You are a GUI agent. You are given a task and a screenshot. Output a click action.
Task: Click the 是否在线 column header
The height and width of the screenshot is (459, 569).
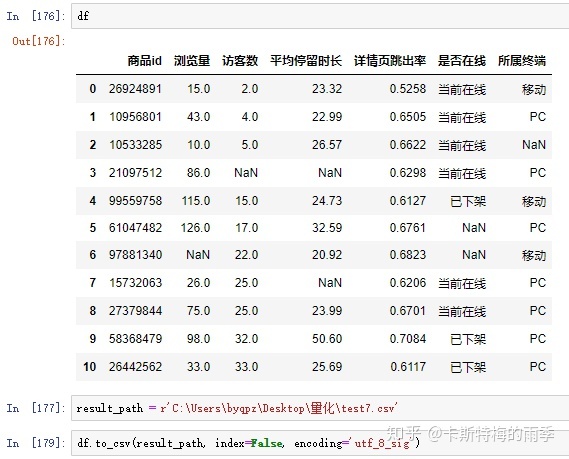(x=462, y=61)
